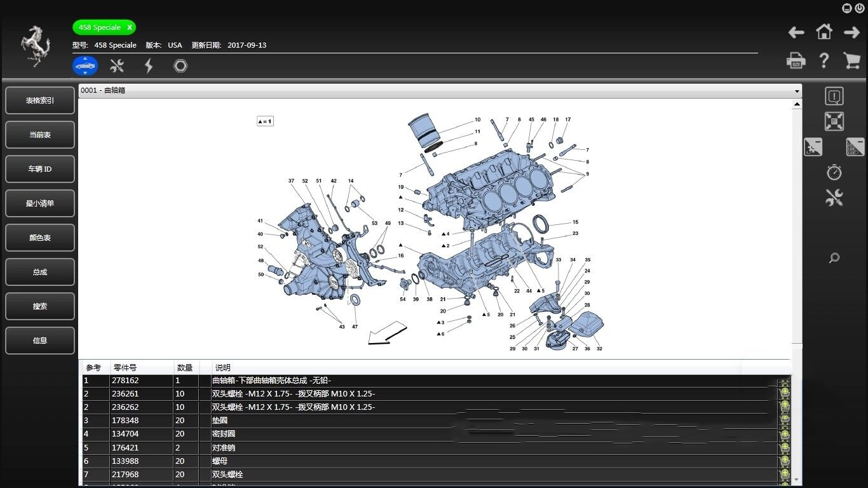
Task: Select the 密封圈 description cell
Action: pyautogui.click(x=494, y=434)
